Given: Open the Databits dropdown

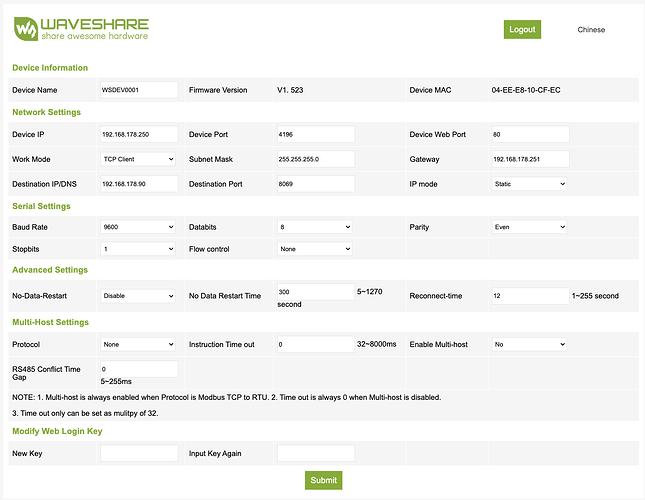Looking at the screenshot, I should pyautogui.click(x=314, y=227).
